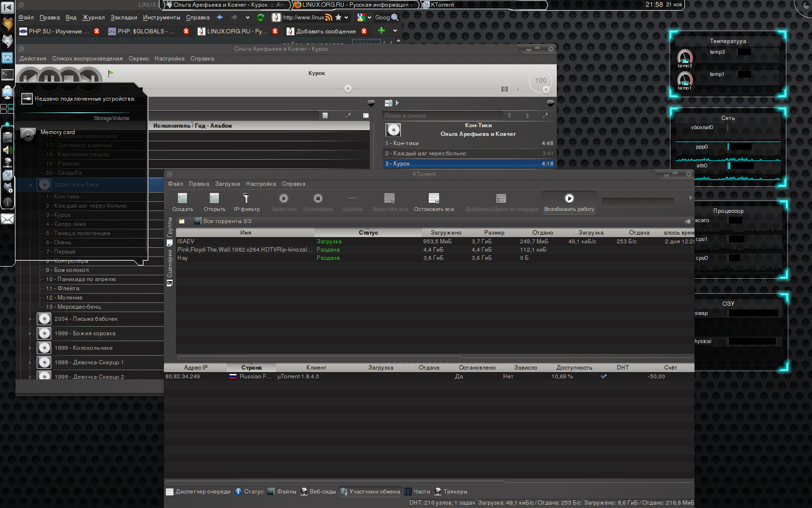Bookmark the page with the star icon
The width and height of the screenshot is (812, 508).
[338, 17]
